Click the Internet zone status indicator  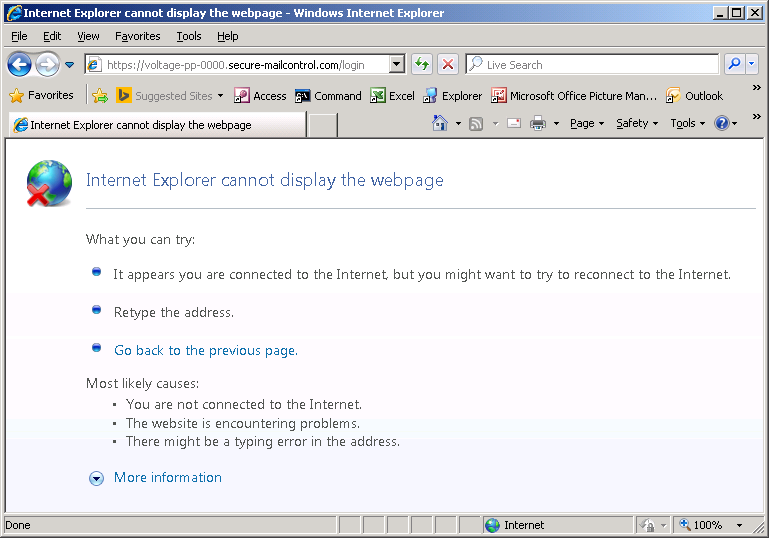tap(558, 525)
